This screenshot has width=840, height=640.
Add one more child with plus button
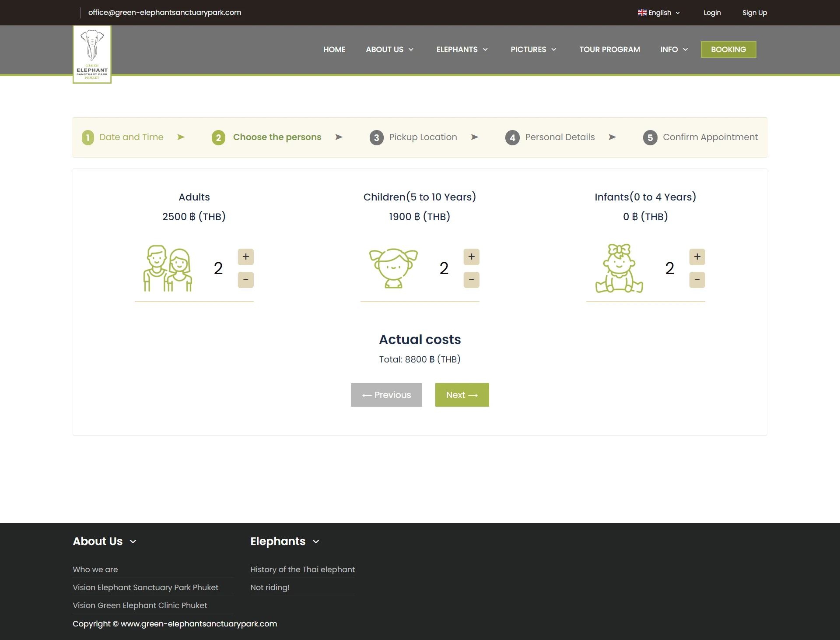pyautogui.click(x=471, y=257)
